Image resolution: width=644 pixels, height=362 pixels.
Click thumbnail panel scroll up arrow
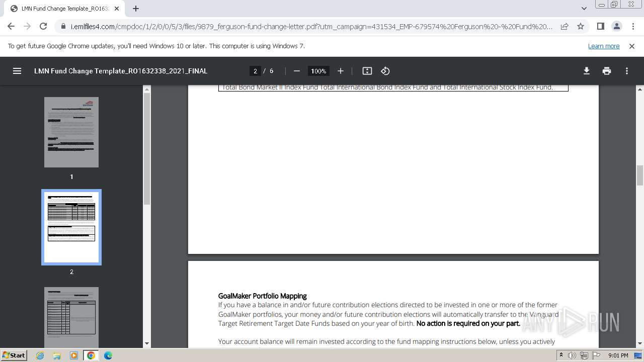[147, 89]
